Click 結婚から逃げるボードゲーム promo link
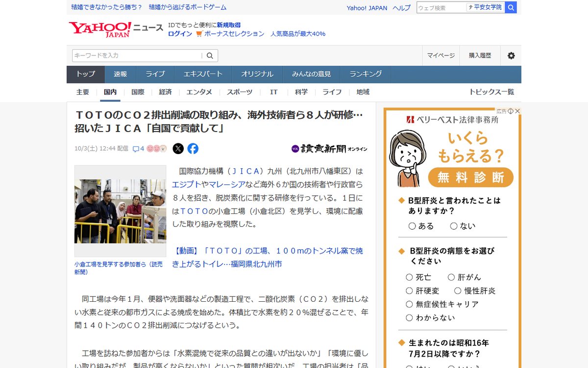 [188, 7]
